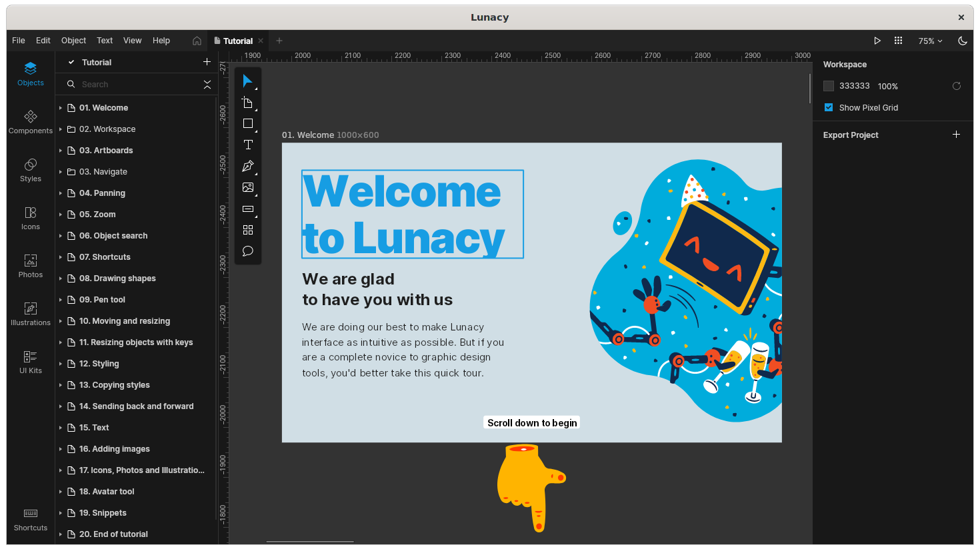The image size is (980, 551).
Task: Click the workspace color swatch 333333
Action: point(829,86)
